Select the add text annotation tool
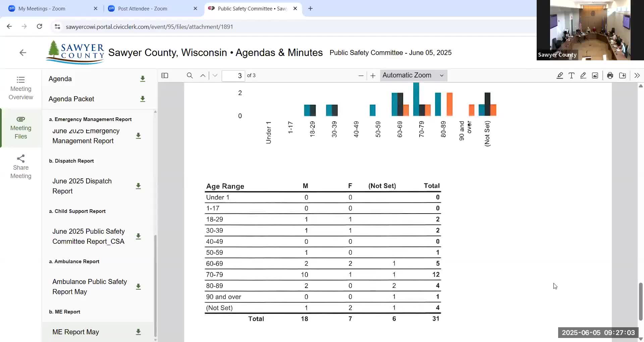Image resolution: width=644 pixels, height=342 pixels. (x=571, y=75)
